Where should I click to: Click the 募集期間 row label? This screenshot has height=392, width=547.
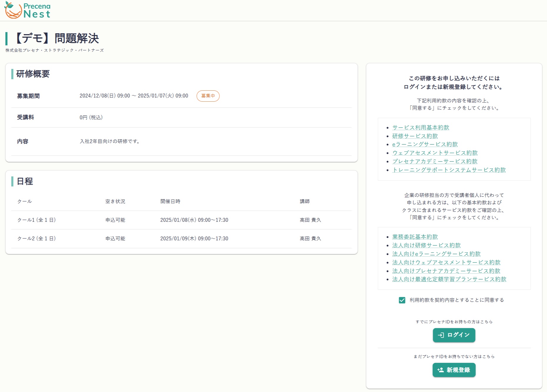28,96
